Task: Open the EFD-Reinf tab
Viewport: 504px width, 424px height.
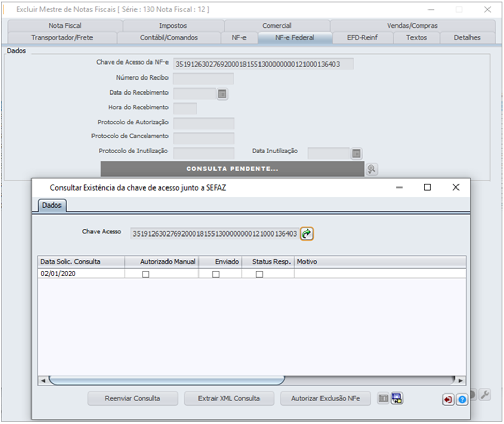Action: point(362,38)
